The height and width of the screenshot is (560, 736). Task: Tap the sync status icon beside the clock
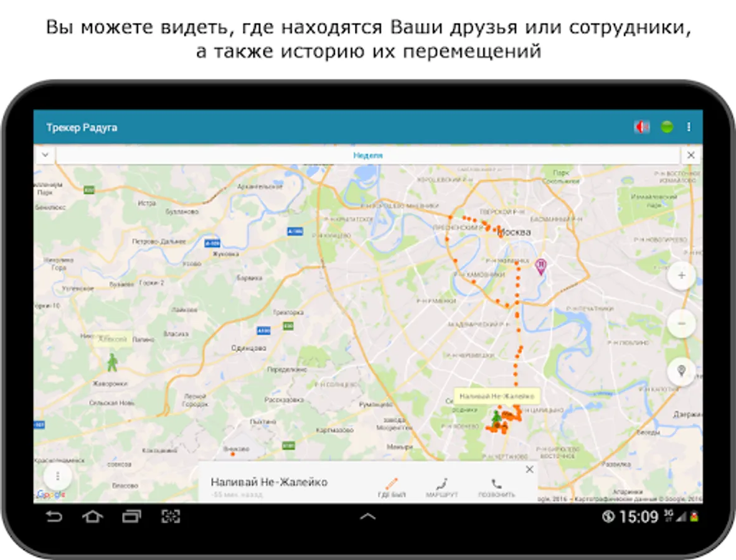pos(608,517)
